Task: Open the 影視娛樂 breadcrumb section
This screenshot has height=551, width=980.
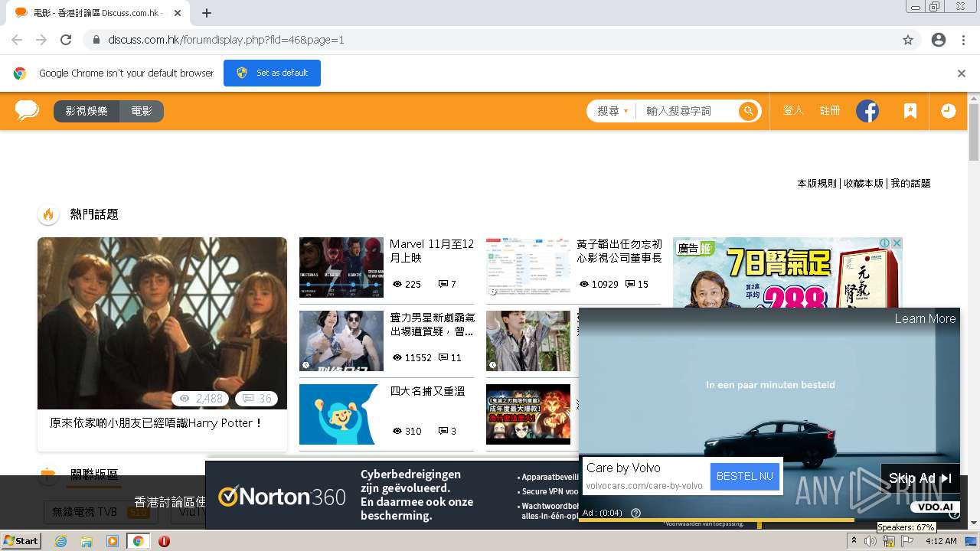Action: coord(87,111)
